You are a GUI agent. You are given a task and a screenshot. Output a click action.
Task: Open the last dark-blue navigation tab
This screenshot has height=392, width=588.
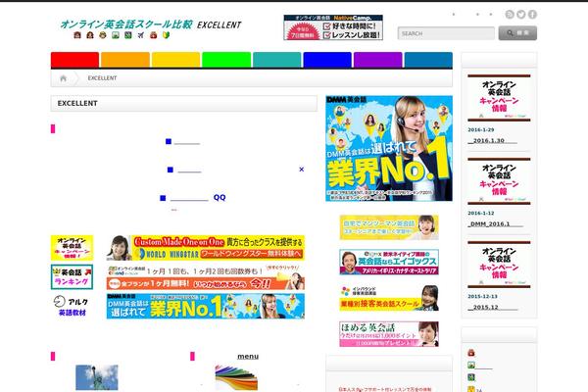point(428,60)
